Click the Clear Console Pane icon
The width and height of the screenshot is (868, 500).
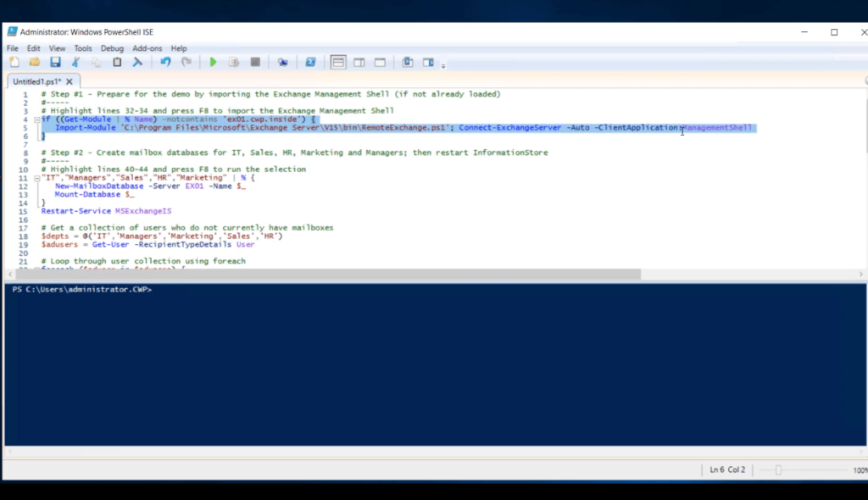pyautogui.click(x=137, y=63)
